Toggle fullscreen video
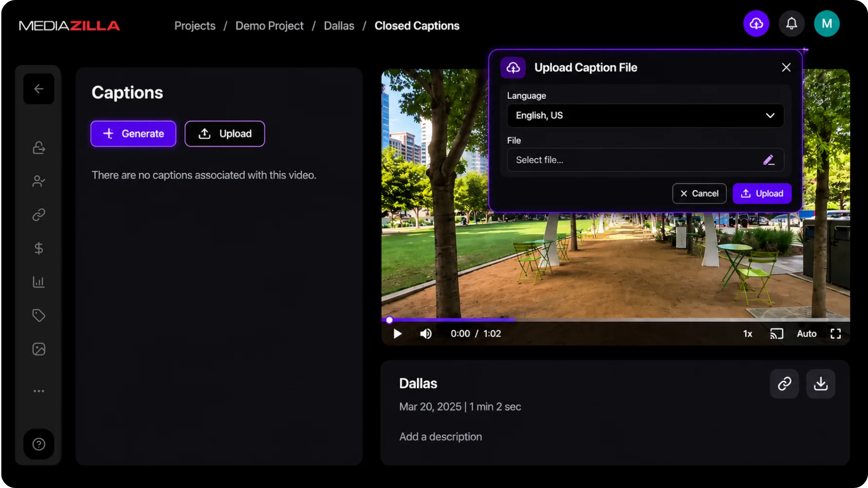Image resolution: width=868 pixels, height=488 pixels. (836, 334)
